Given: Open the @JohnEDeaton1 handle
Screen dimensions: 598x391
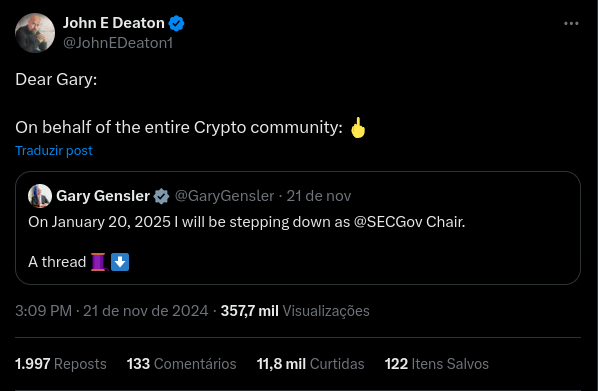Looking at the screenshot, I should tap(118, 43).
